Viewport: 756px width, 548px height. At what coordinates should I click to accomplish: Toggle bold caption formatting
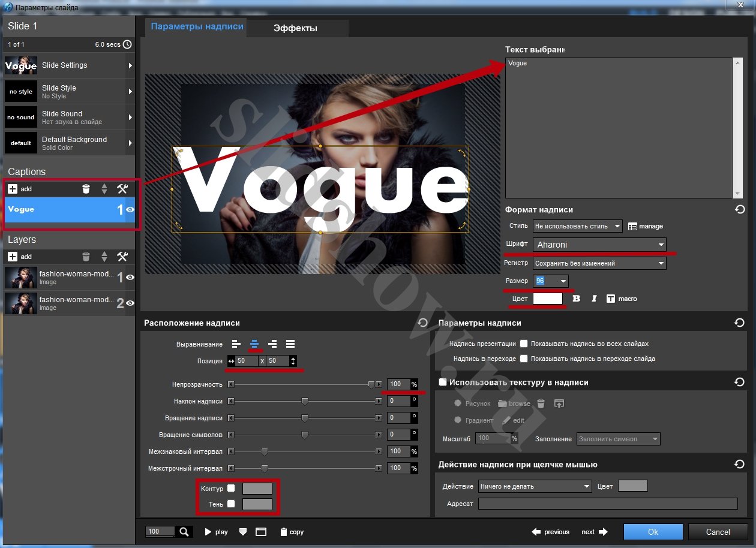coord(576,299)
